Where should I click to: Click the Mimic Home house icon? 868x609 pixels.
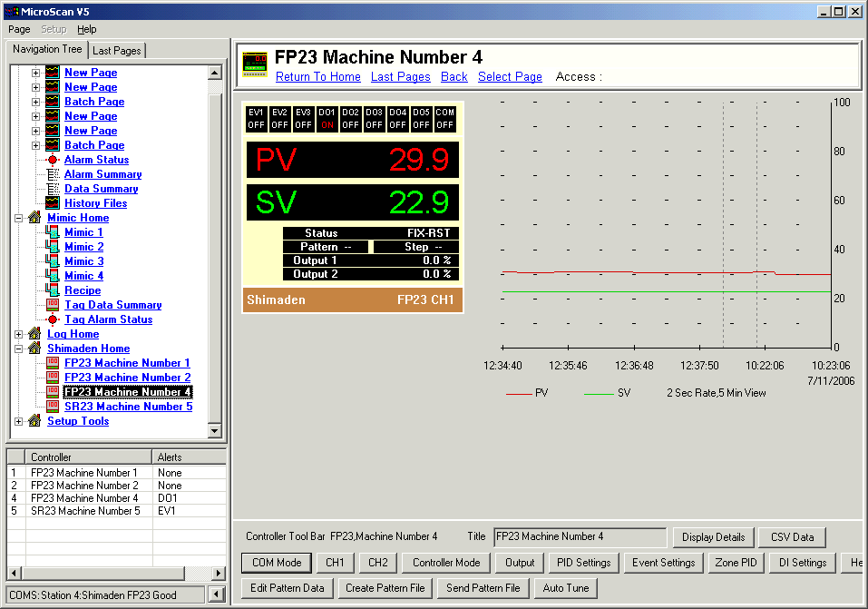coord(34,217)
